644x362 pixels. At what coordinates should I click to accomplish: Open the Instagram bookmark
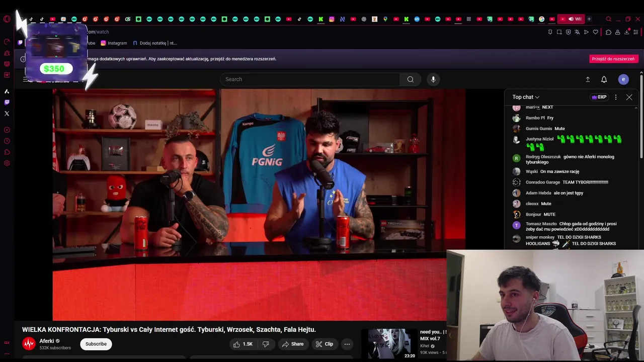click(x=114, y=43)
